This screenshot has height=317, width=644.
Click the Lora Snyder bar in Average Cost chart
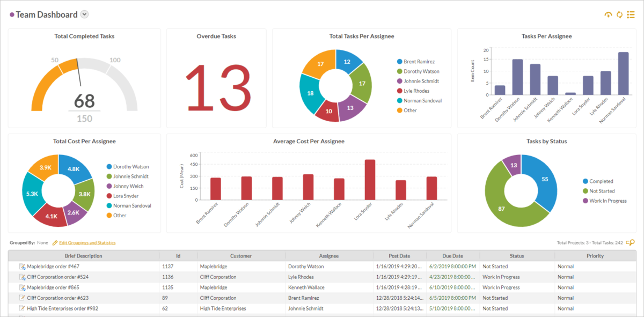(369, 180)
